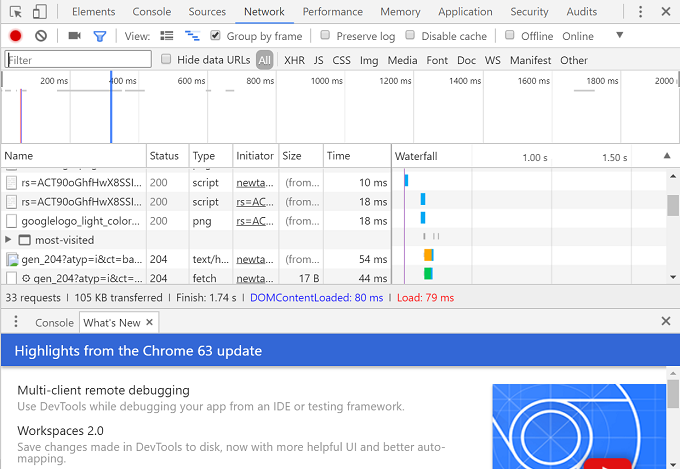The height and width of the screenshot is (469, 680).
Task: Expand the most-visited frame group
Action: 8,239
